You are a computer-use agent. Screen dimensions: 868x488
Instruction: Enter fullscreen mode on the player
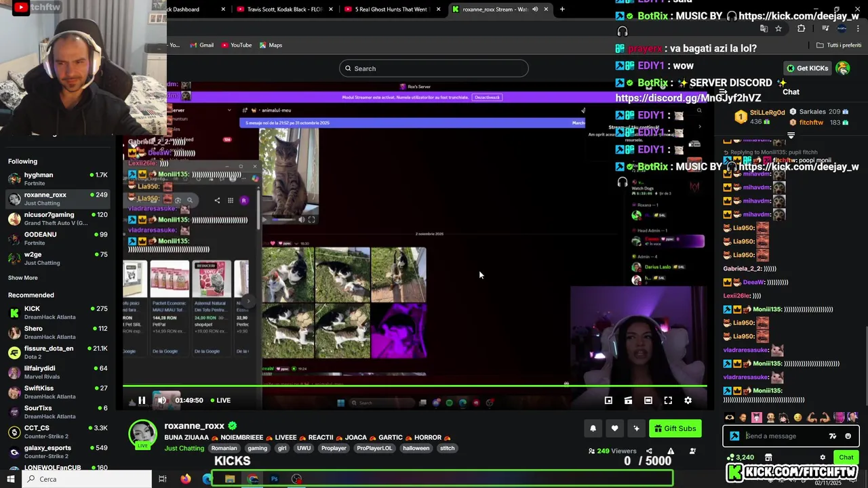(x=668, y=401)
